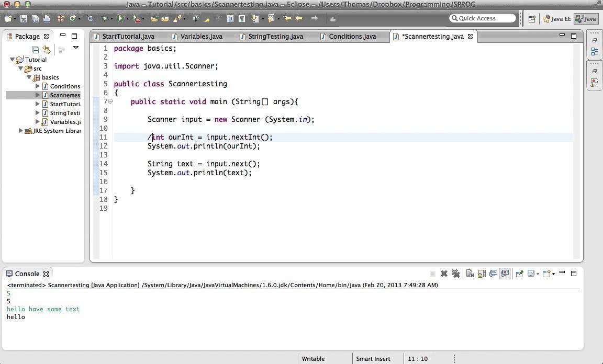Switch to the Java perspective
The width and height of the screenshot is (603, 364).
point(586,19)
